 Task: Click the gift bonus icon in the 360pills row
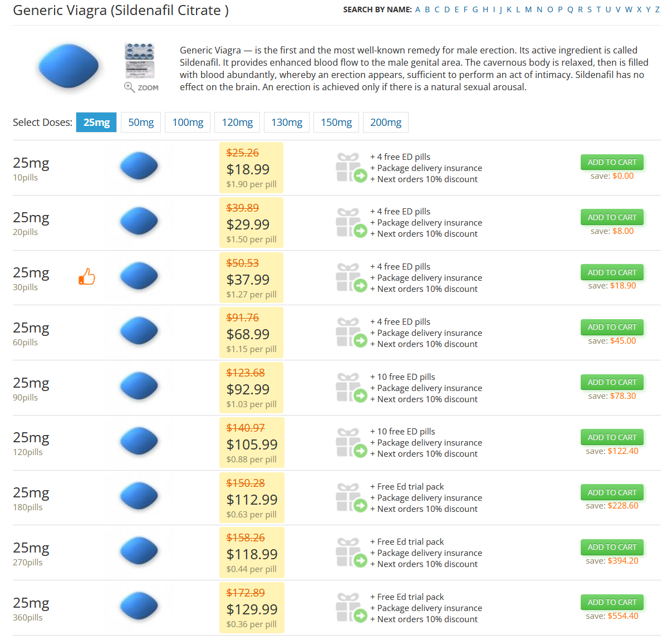coord(351,608)
